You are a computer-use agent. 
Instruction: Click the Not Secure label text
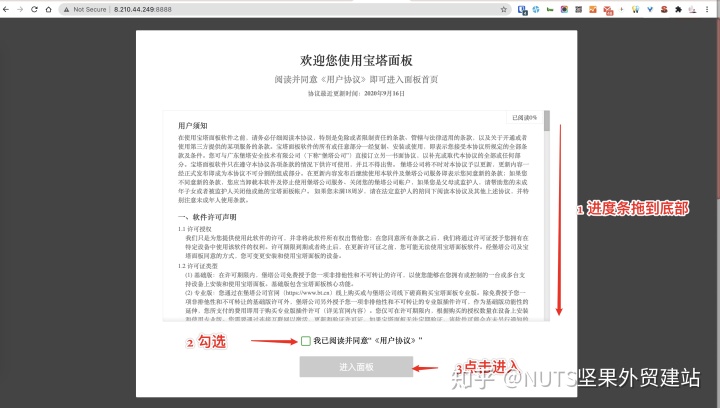pos(90,9)
